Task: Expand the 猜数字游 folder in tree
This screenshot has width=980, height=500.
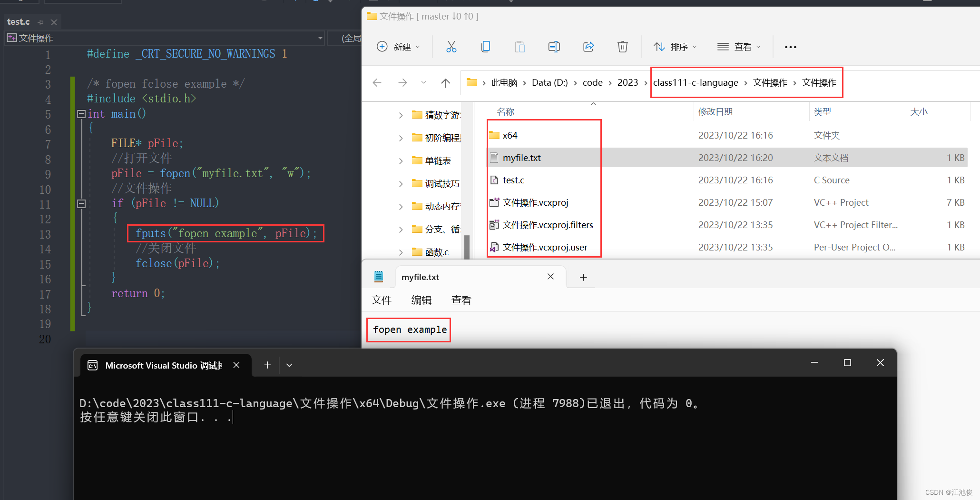Action: (x=401, y=115)
